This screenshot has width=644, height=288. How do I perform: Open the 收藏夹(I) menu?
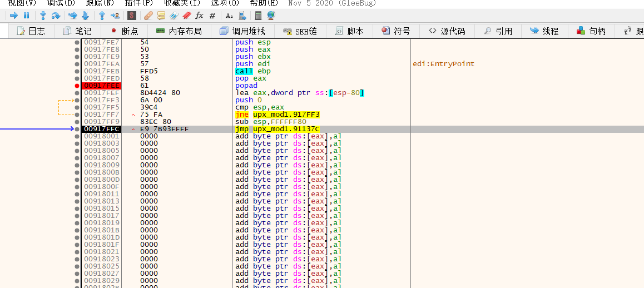(x=182, y=3)
